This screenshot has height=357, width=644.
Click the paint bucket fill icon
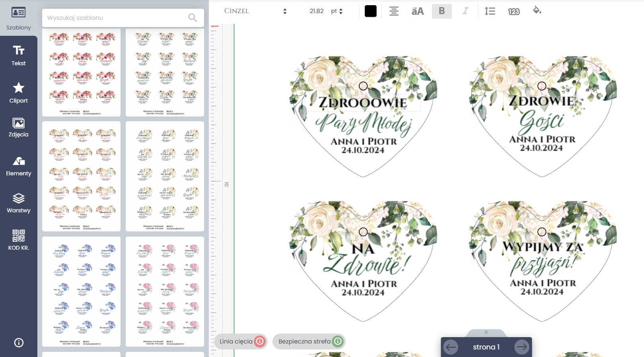click(x=537, y=11)
